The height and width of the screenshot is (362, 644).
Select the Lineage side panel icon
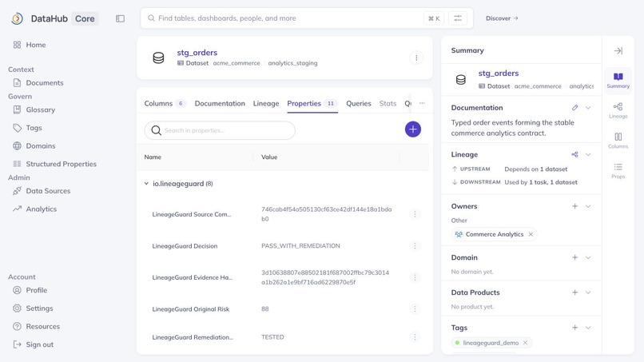pyautogui.click(x=618, y=110)
